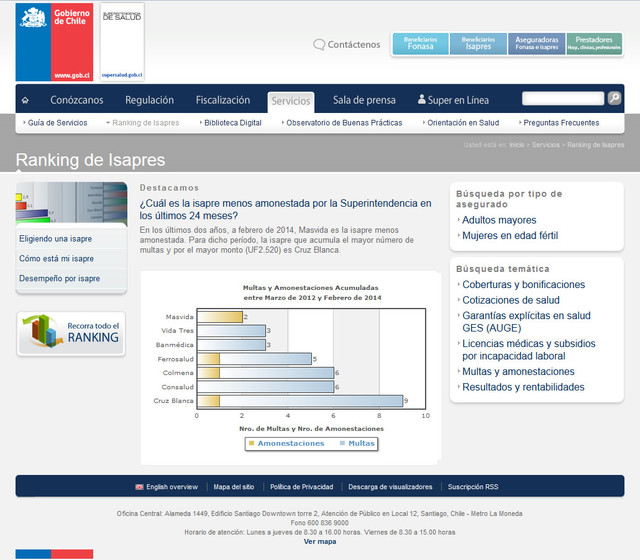Open Cotizaciones de salud link
Viewport: 640px width, 560px height.
pos(511,300)
